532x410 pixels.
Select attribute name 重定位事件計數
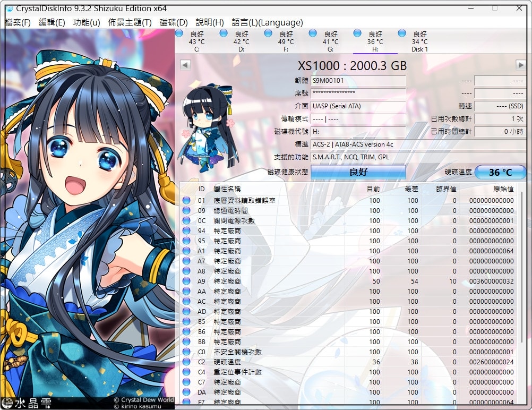point(237,372)
